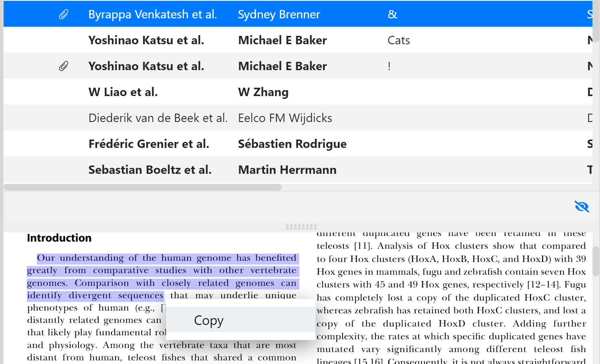Click the Eelco FM Wijdicks cell
Image resolution: width=600 pixels, height=364 pixels.
point(285,118)
